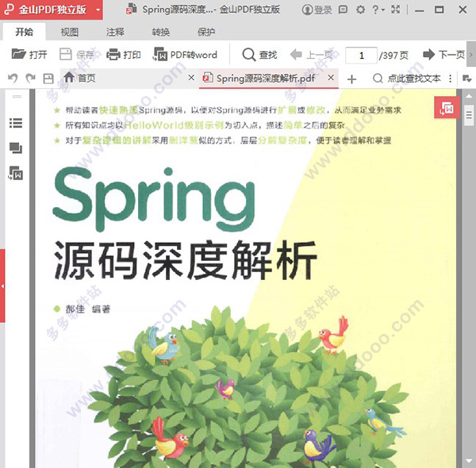The height and width of the screenshot is (468, 476).
Task: Toggle full screen mode icon
Action: tap(395, 10)
